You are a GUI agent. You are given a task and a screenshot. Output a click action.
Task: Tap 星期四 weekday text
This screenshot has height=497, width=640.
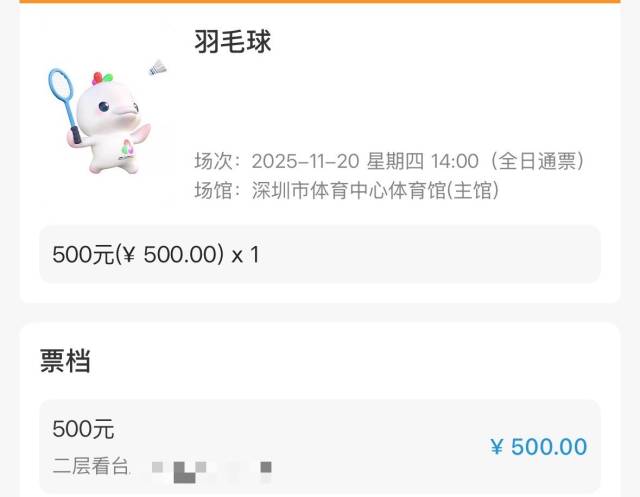395,161
